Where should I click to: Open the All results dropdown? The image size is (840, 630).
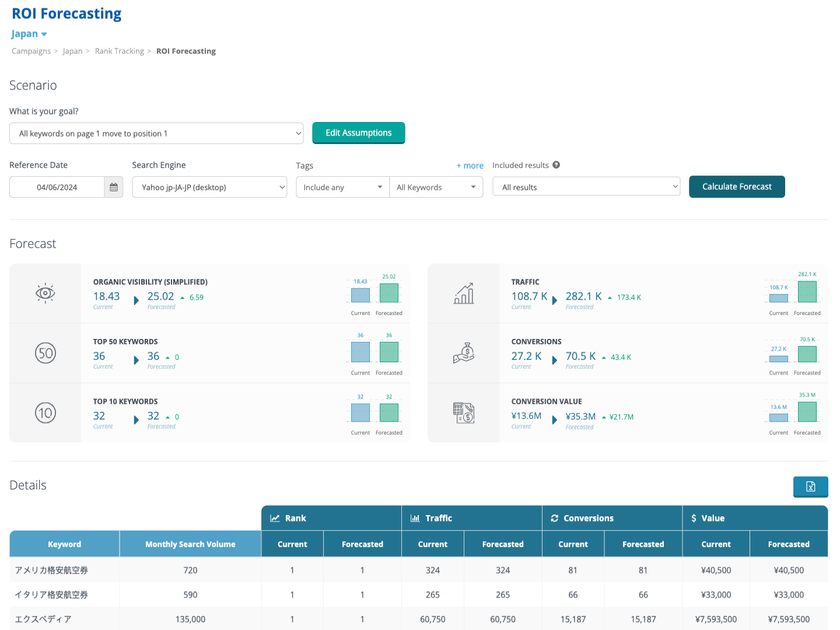pos(586,187)
